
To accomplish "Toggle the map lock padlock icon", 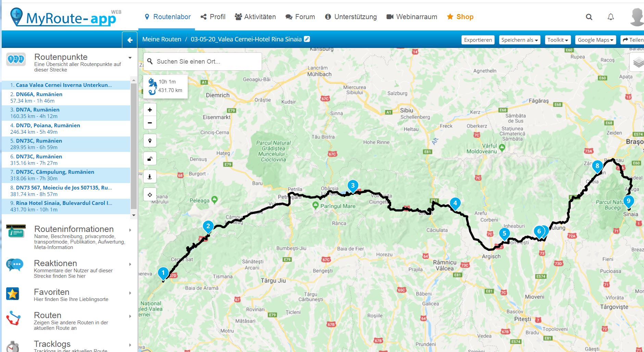I will pyautogui.click(x=150, y=159).
